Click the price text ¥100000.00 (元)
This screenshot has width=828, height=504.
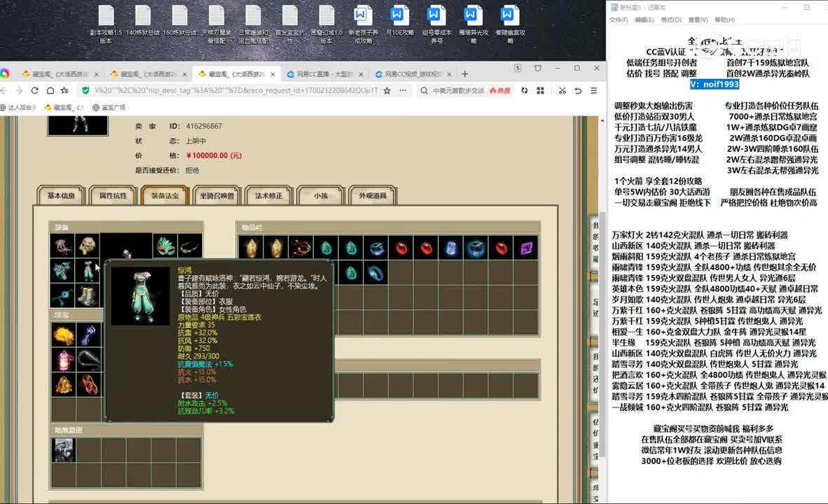pyautogui.click(x=214, y=155)
